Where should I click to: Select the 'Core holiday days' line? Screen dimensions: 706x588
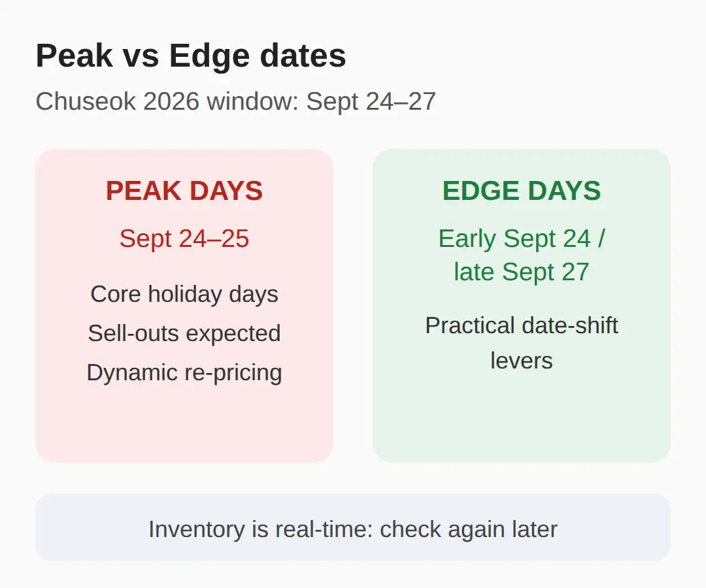[184, 294]
